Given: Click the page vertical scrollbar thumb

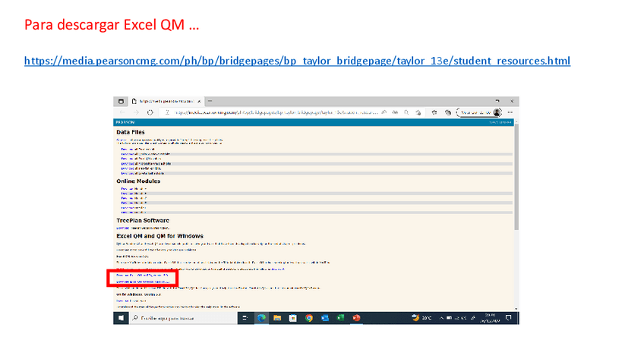Looking at the screenshot, I should pyautogui.click(x=516, y=177).
